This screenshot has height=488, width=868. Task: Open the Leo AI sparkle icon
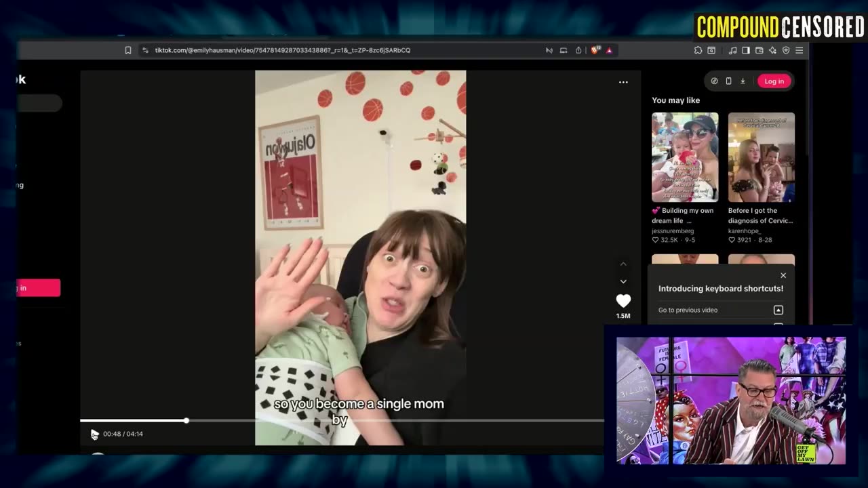[x=772, y=50]
